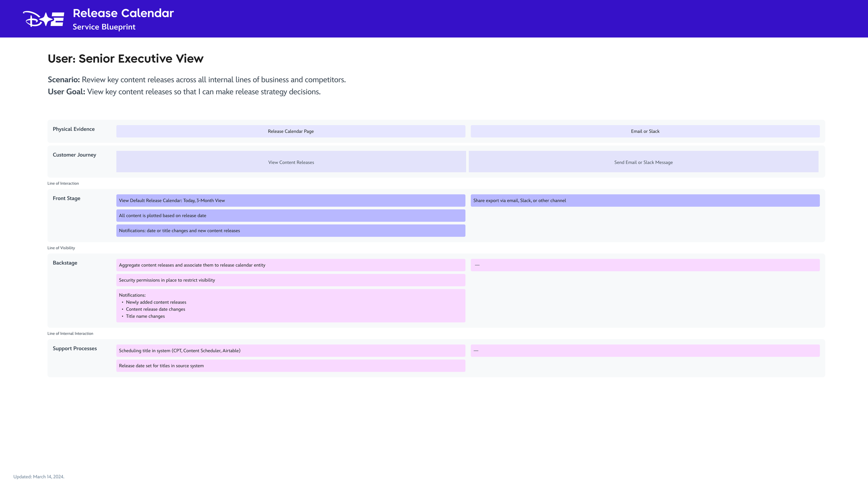Screen dimensions: 868x491
Task: Click All content is plotted card
Action: (291, 216)
